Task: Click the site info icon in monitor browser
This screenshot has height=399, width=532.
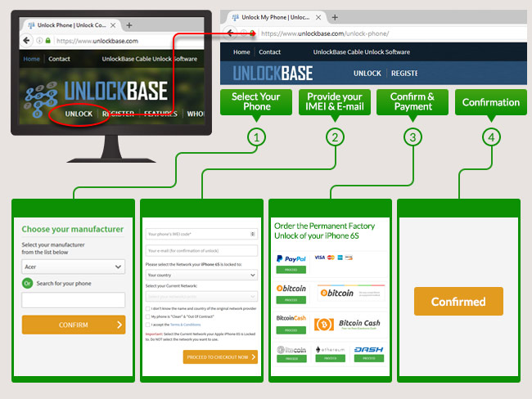Action: pyautogui.click(x=39, y=41)
